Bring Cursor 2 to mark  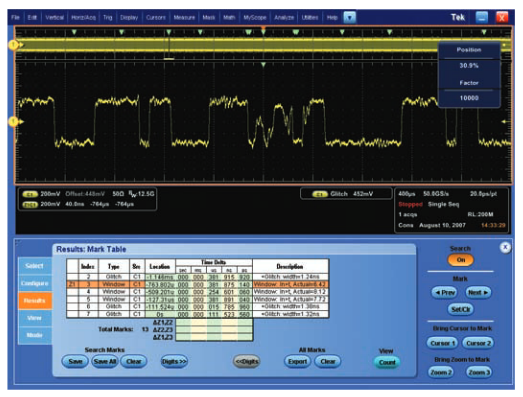point(478,343)
